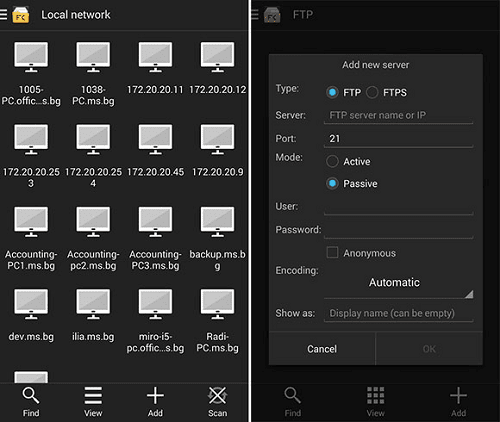Open the FTP screen hamburger menu

255,15
